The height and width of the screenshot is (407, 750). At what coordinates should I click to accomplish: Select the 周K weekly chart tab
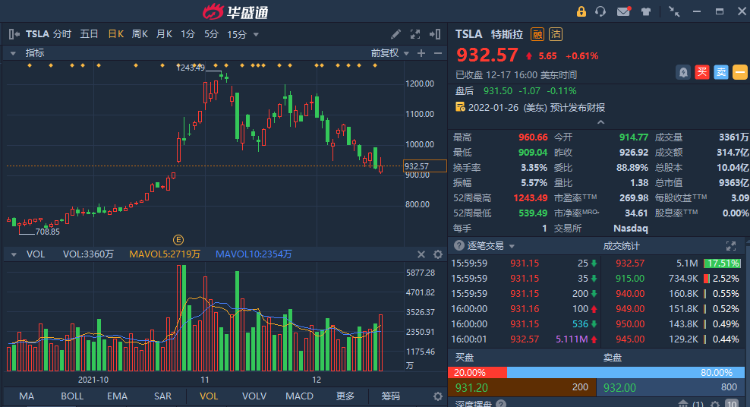point(140,34)
